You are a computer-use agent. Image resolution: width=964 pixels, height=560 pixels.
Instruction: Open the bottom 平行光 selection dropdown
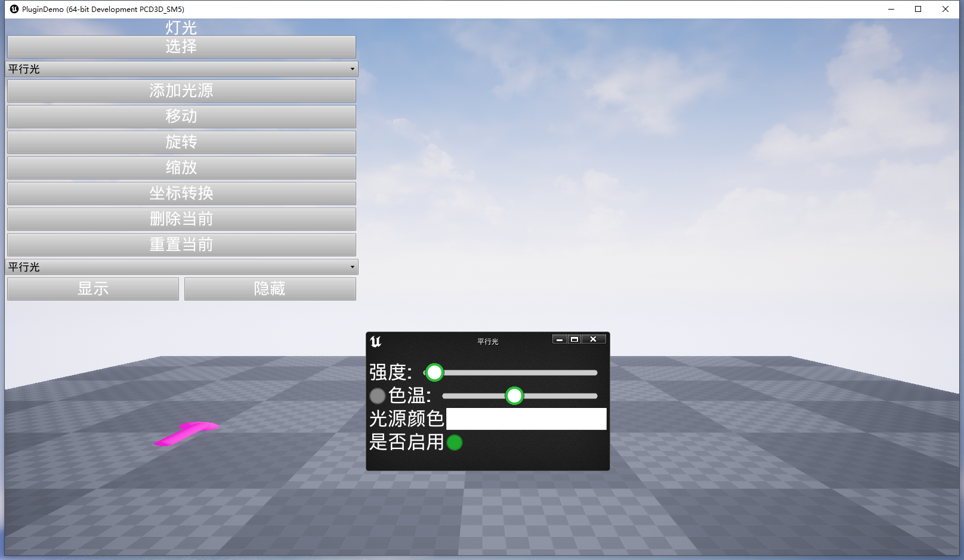pyautogui.click(x=182, y=267)
